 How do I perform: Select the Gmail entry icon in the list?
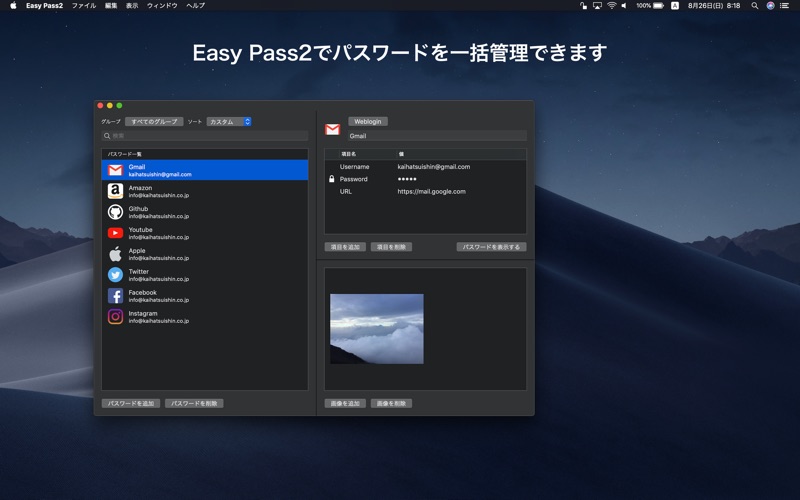pyautogui.click(x=115, y=170)
